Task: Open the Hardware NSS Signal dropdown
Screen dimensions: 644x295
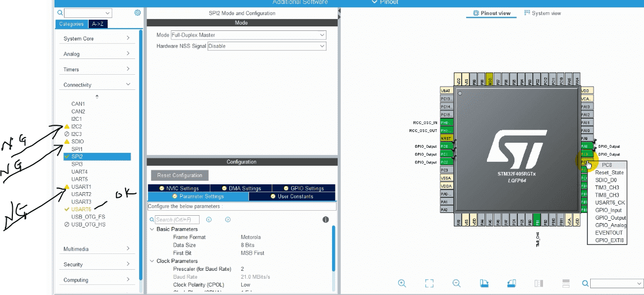Action: click(x=266, y=46)
